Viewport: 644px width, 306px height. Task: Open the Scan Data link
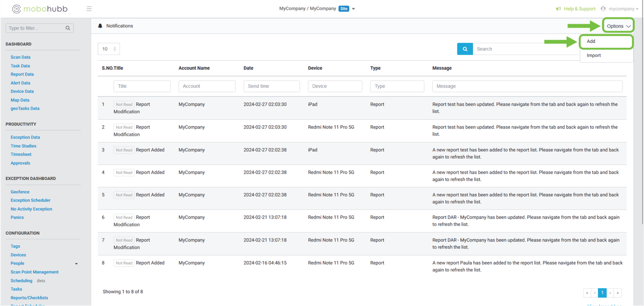21,57
